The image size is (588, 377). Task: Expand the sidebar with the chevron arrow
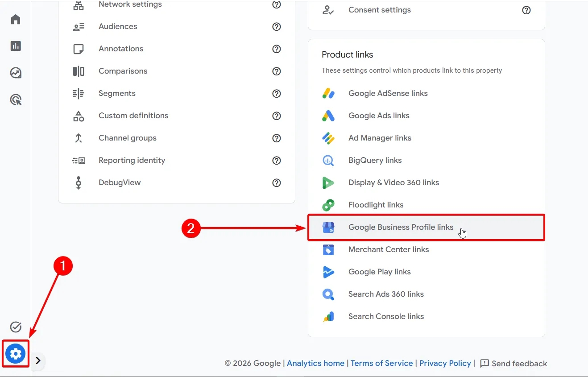point(38,360)
